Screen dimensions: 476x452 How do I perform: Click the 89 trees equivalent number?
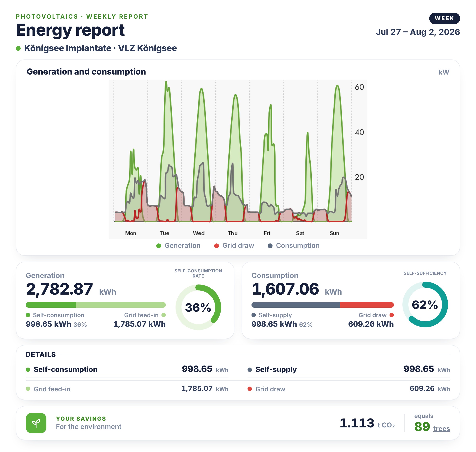422,427
